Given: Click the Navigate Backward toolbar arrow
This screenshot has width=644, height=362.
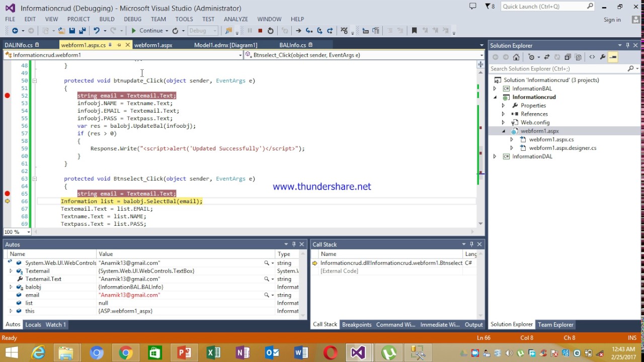Looking at the screenshot, I should point(15,31).
